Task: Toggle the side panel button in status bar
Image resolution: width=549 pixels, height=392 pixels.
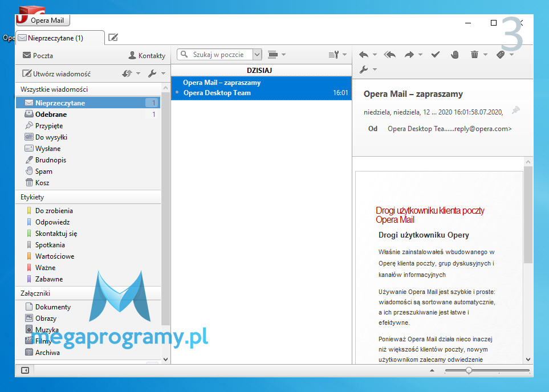Action: [x=25, y=370]
